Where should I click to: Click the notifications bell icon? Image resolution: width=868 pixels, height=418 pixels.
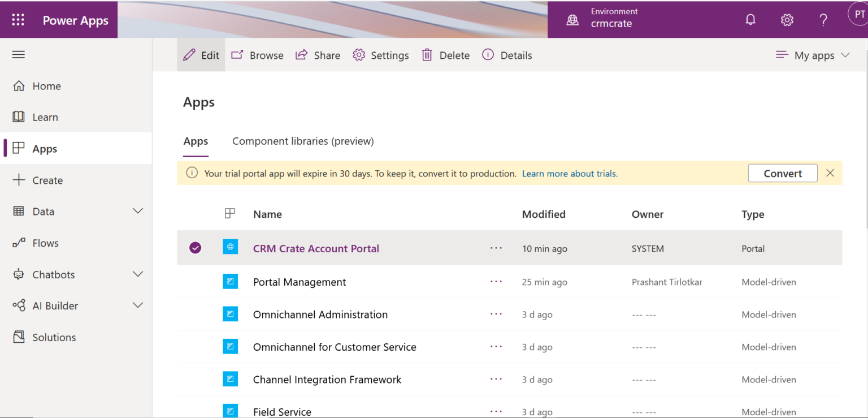750,19
